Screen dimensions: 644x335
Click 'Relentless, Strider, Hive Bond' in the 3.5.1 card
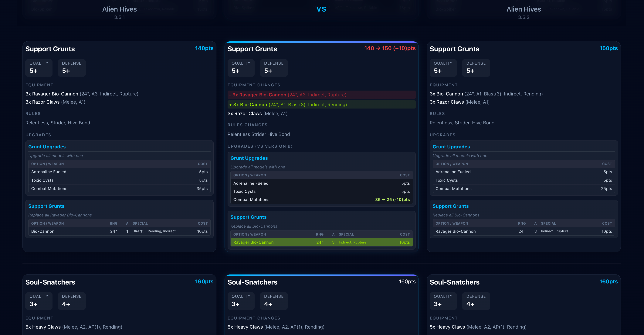click(x=58, y=123)
